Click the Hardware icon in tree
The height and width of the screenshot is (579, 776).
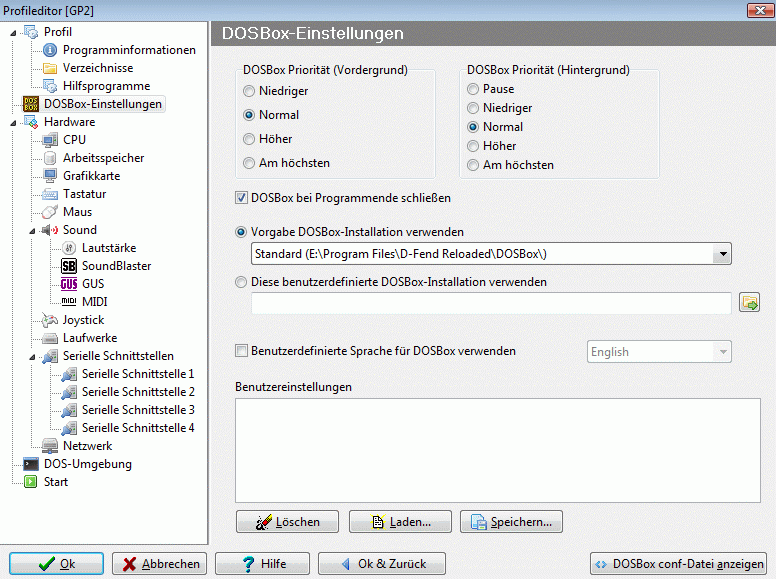coord(31,122)
